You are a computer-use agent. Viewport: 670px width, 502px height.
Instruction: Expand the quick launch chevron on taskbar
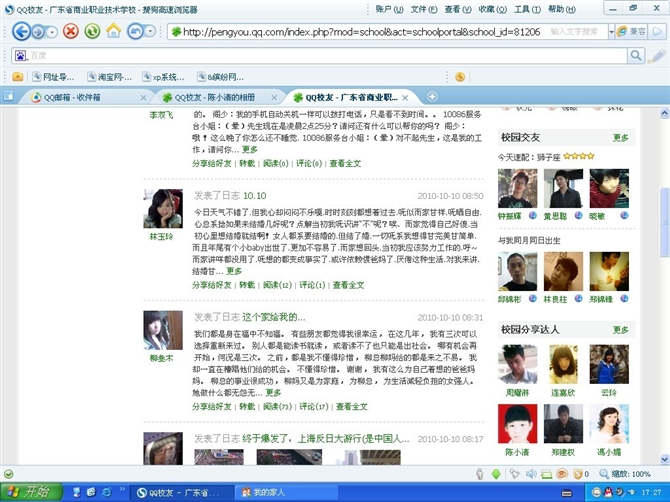click(x=122, y=490)
